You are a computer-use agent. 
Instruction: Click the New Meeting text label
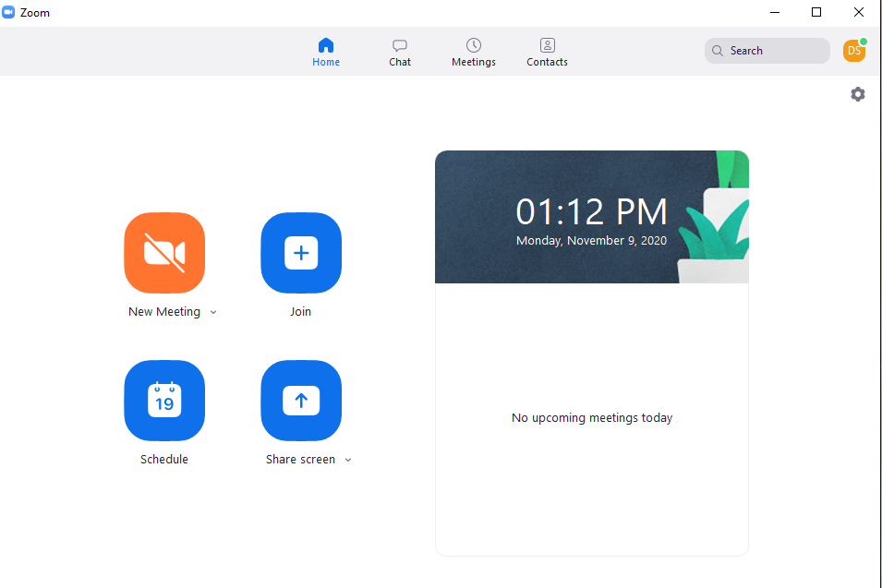(x=164, y=312)
